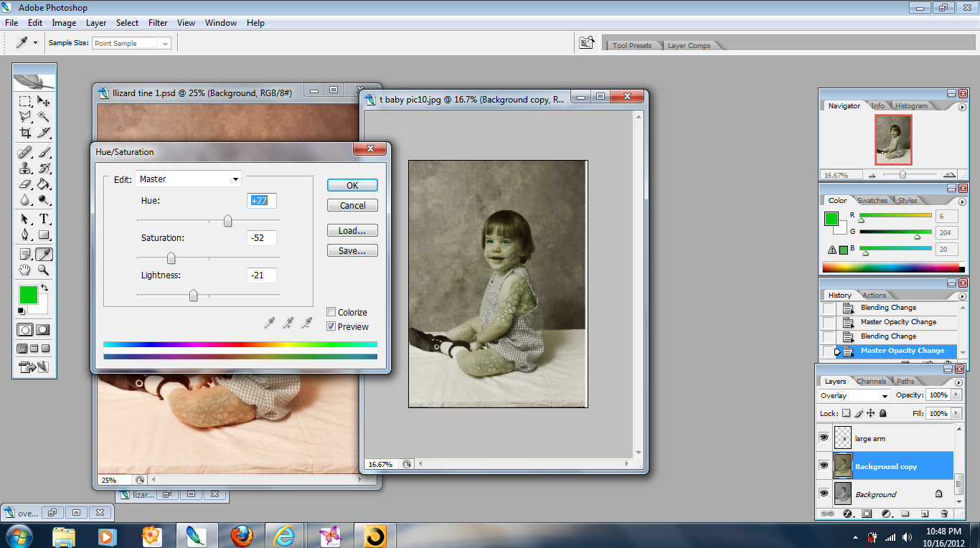Select the History Brush tool
This screenshot has width=980, height=548.
coord(44,169)
